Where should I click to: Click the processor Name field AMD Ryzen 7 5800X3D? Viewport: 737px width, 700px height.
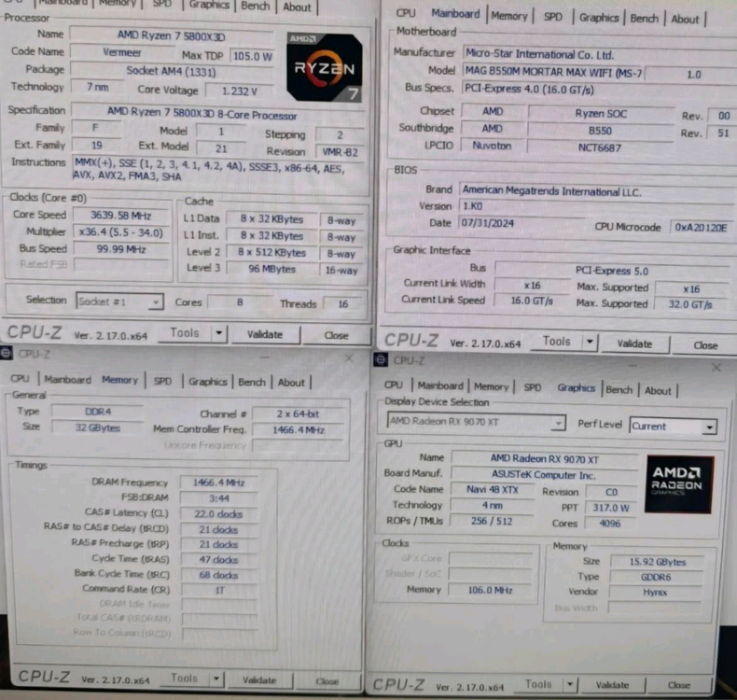pos(171,35)
